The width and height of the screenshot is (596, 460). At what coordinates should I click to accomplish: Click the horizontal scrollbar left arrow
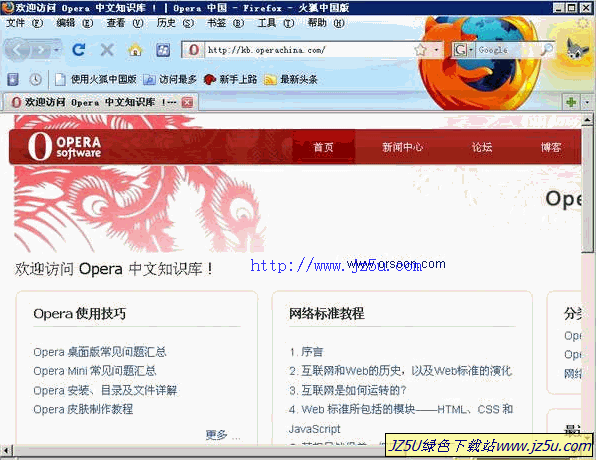coord(6,450)
